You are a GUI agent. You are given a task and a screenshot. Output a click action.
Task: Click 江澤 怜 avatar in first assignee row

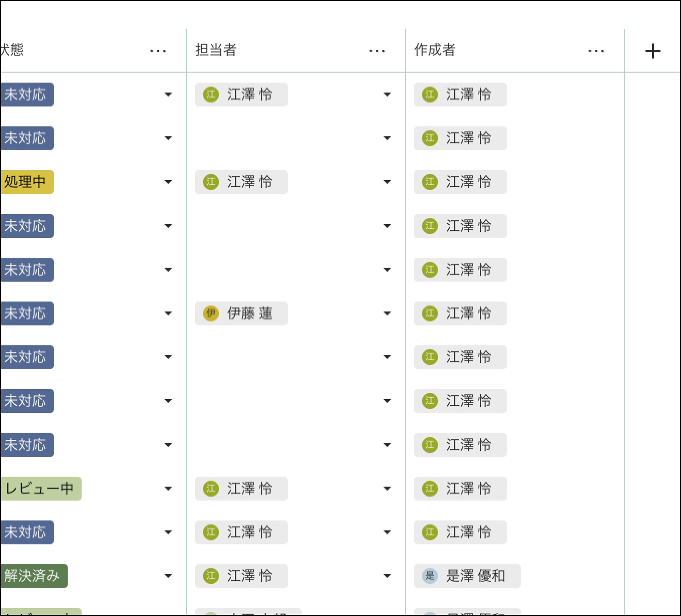pyautogui.click(x=211, y=95)
